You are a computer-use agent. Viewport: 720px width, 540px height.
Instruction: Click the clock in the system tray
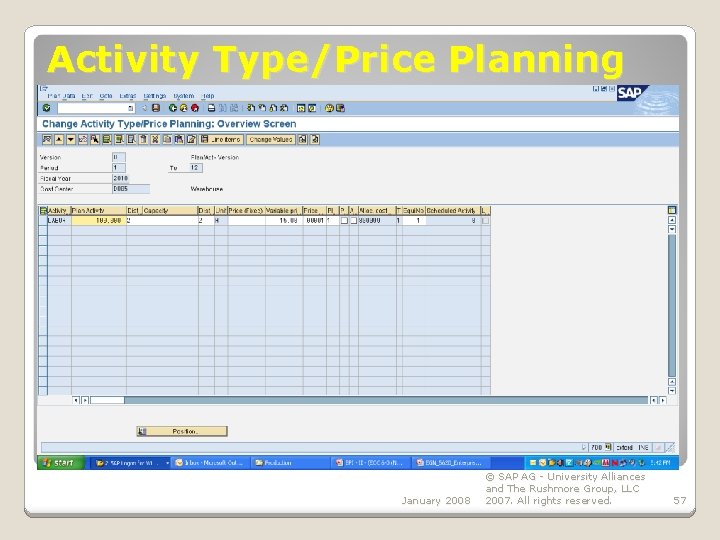pyautogui.click(x=660, y=463)
